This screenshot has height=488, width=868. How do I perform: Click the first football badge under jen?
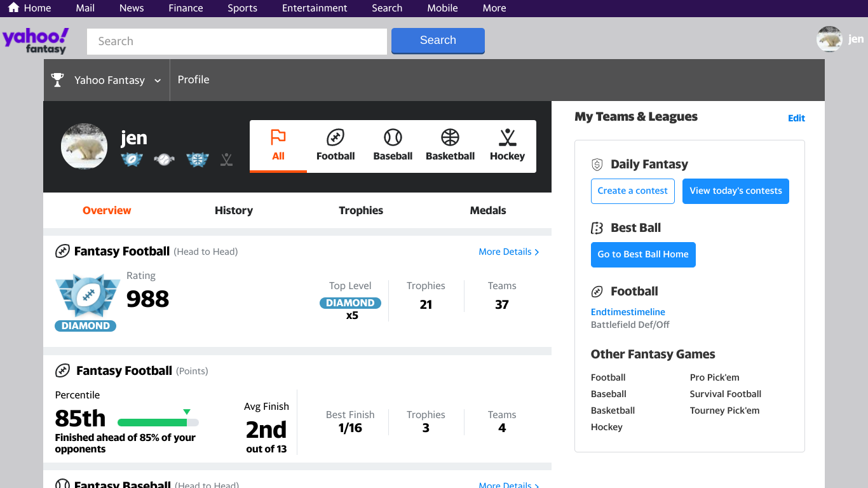point(132,159)
